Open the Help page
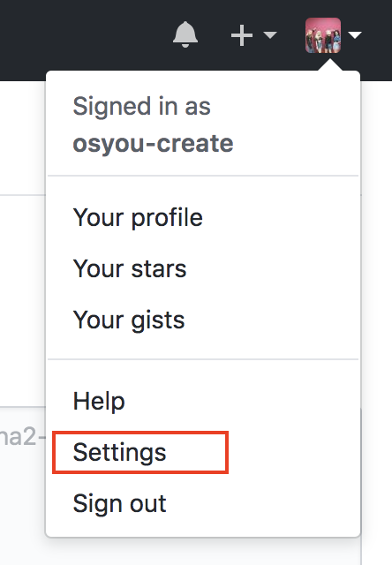 pyautogui.click(x=99, y=401)
